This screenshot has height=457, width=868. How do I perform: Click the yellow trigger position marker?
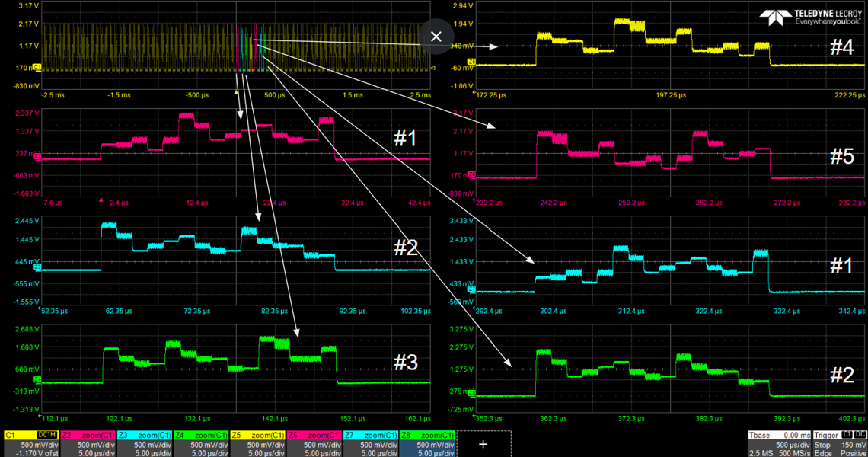coord(236,92)
